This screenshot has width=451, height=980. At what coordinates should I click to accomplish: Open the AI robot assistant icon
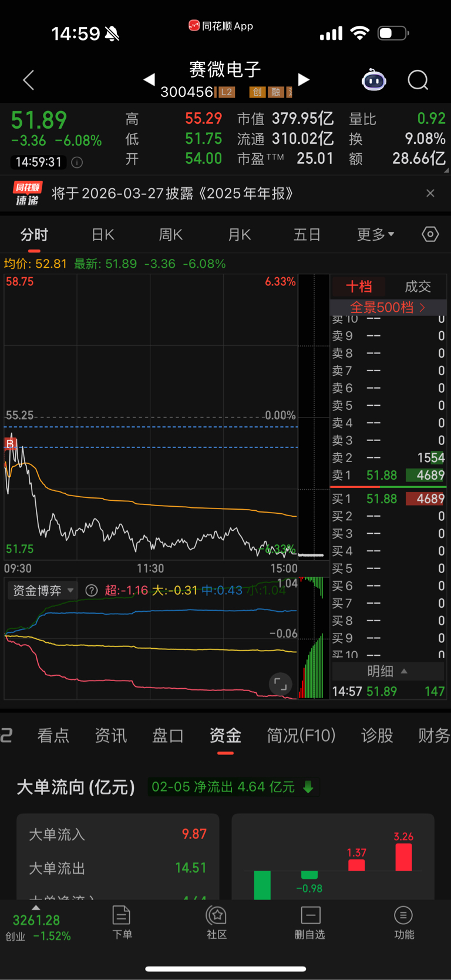coord(374,80)
